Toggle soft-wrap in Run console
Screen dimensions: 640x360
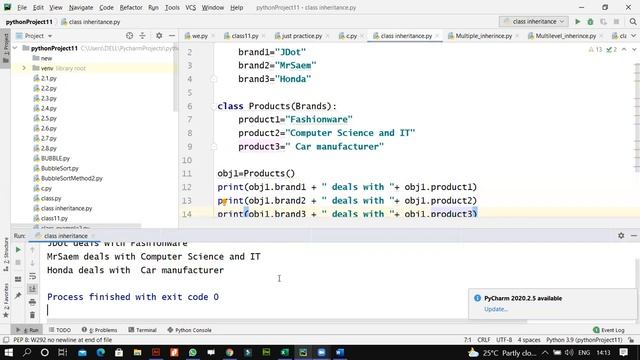[x=33, y=276]
